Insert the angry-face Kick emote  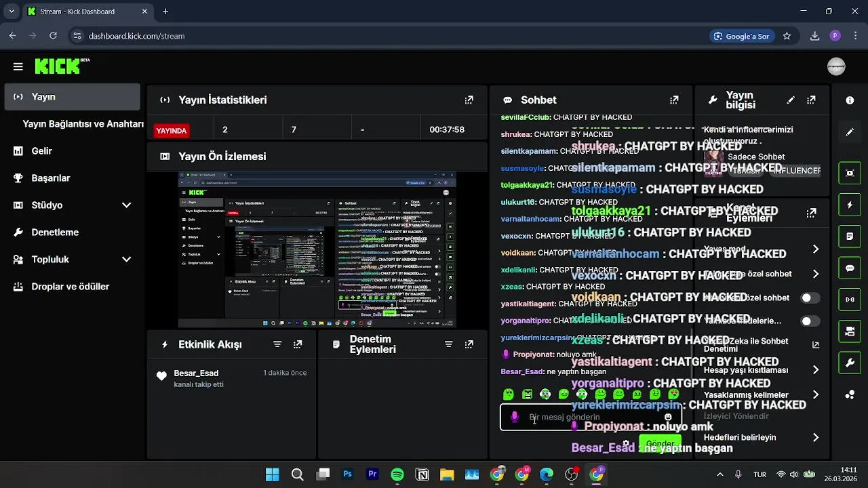527,394
